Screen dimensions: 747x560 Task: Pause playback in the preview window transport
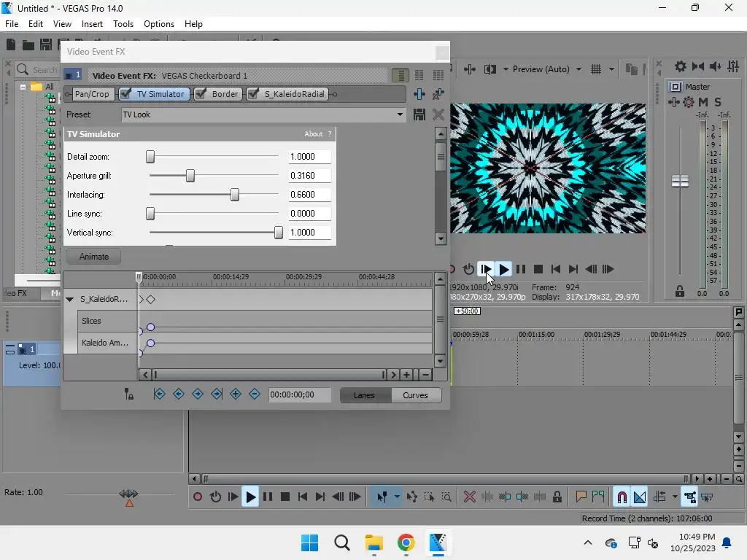click(521, 269)
